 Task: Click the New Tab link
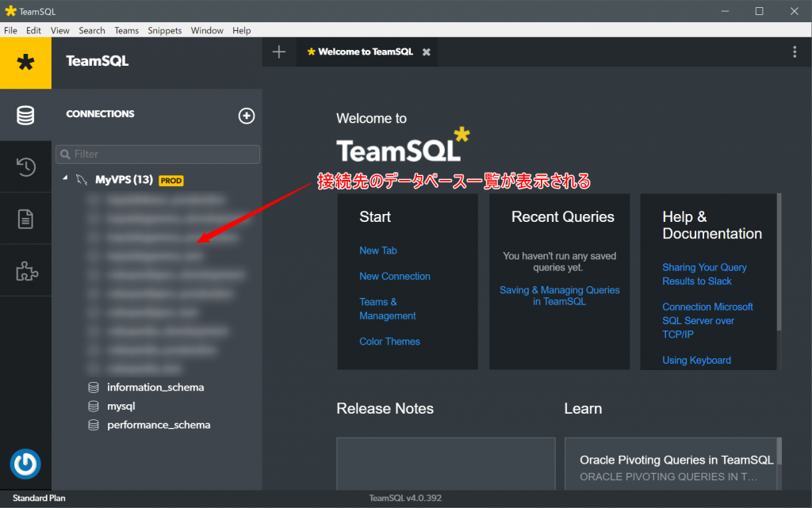[378, 250]
